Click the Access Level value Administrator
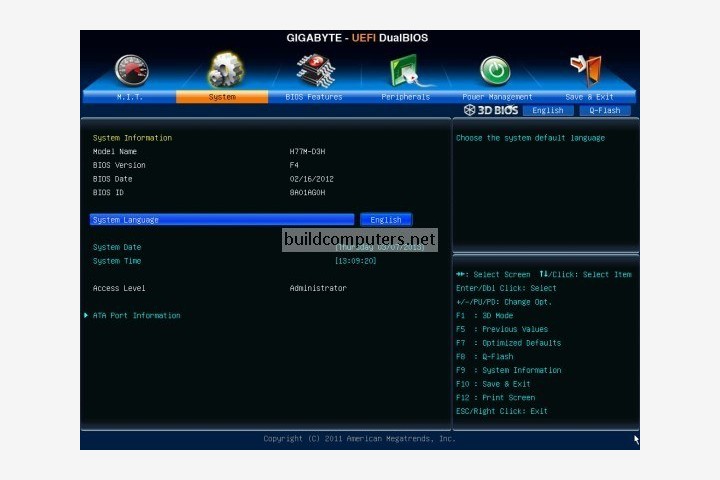Image resolution: width=720 pixels, height=480 pixels. [318, 288]
